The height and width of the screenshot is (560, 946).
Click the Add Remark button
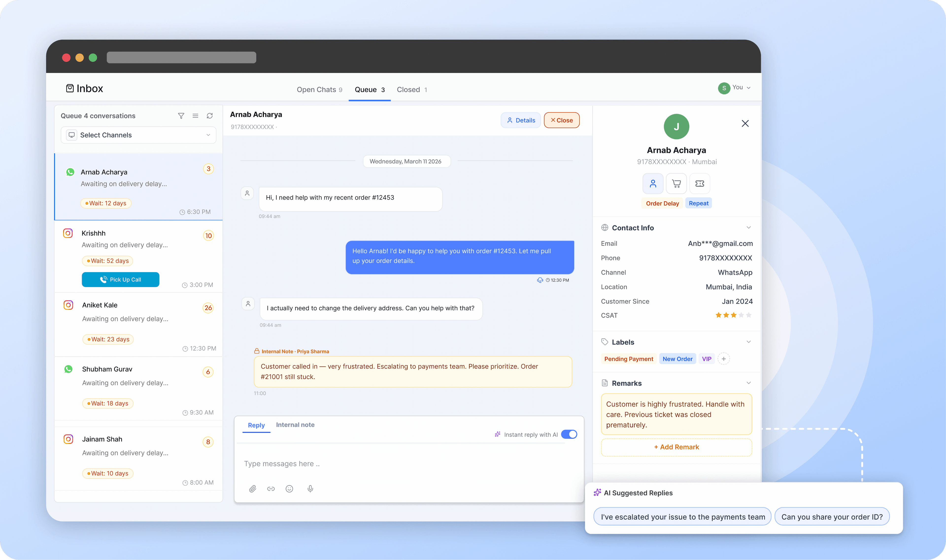coord(676,447)
